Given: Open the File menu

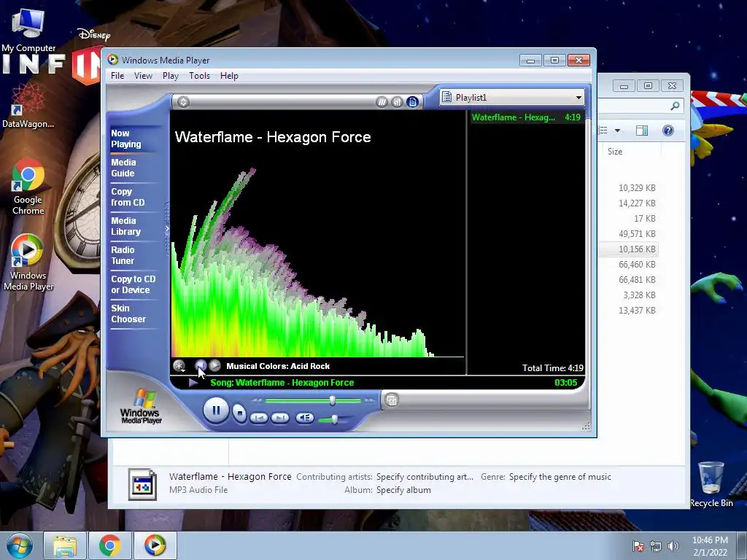Looking at the screenshot, I should click(x=117, y=76).
